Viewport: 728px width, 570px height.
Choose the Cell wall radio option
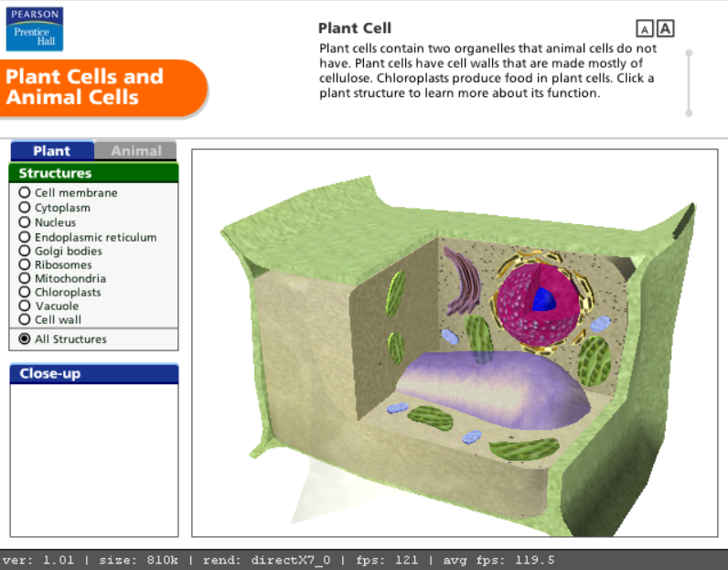(25, 319)
